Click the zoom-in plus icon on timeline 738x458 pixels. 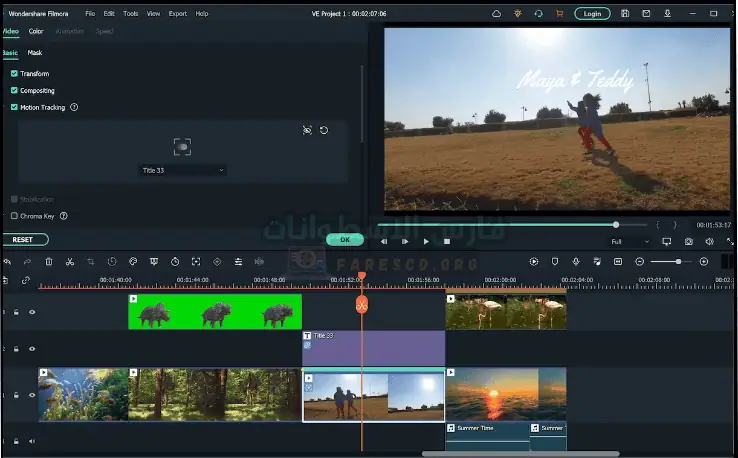click(x=704, y=262)
